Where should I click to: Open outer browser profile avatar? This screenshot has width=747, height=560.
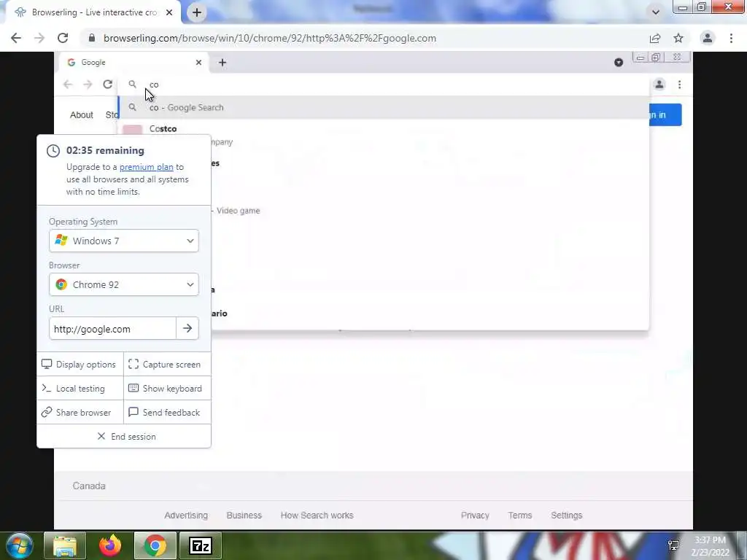708,38
